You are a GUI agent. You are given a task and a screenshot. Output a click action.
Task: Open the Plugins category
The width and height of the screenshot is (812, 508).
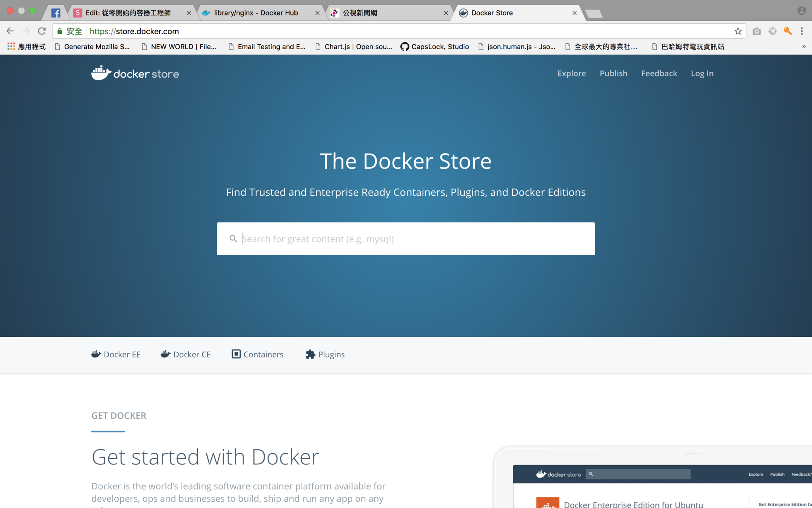(325, 354)
